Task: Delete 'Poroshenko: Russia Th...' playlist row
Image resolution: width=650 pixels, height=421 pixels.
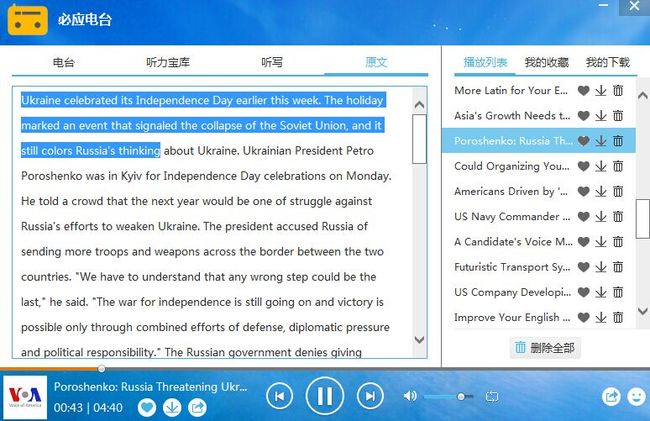Action: (618, 141)
